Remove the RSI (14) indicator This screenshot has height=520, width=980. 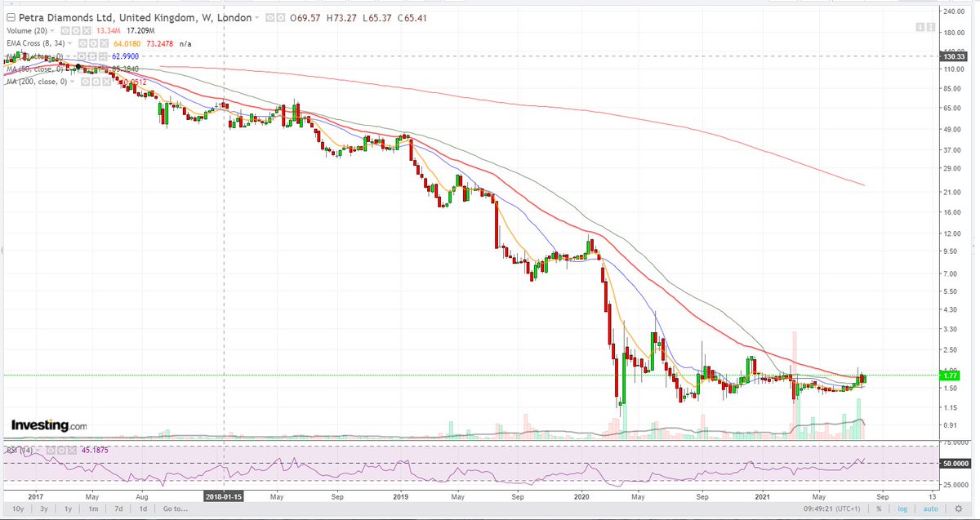pos(72,451)
